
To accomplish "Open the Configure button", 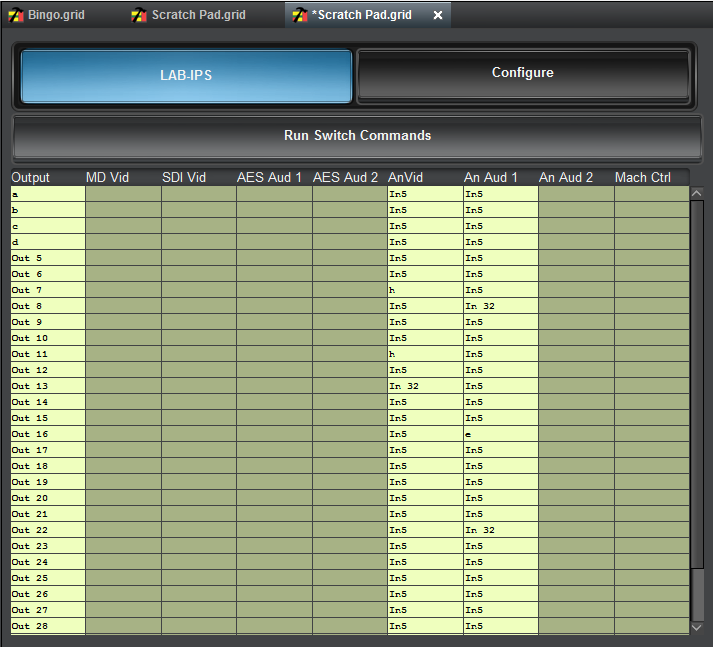I will [523, 74].
